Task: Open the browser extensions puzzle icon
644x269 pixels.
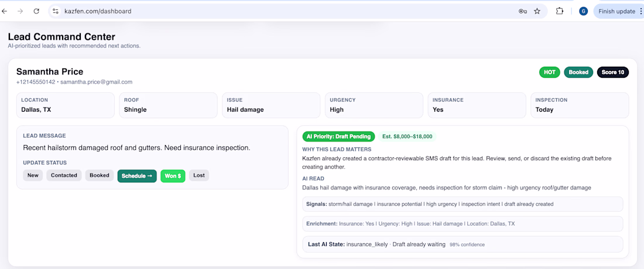Action: point(559,12)
